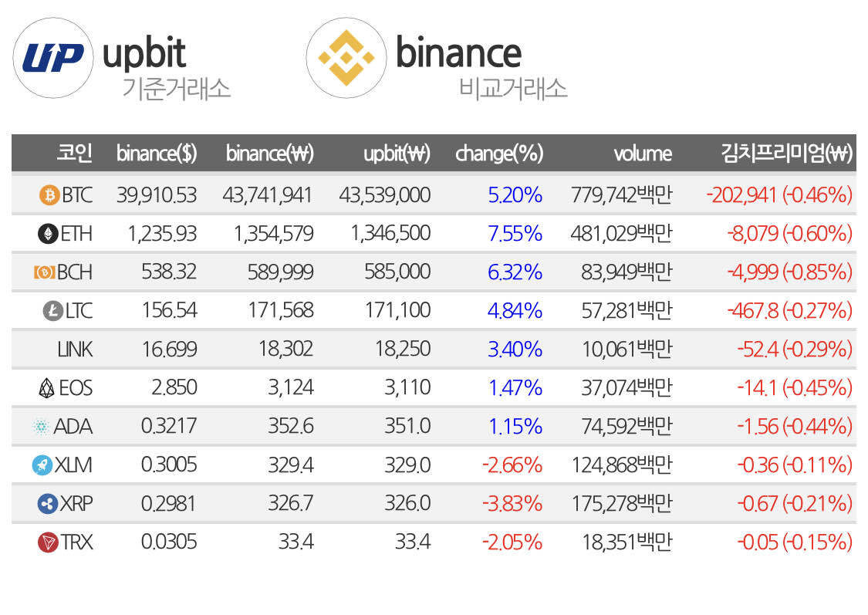Image resolution: width=868 pixels, height=615 pixels.
Task: Click BTC upbit price 43,539,000
Action: (384, 195)
